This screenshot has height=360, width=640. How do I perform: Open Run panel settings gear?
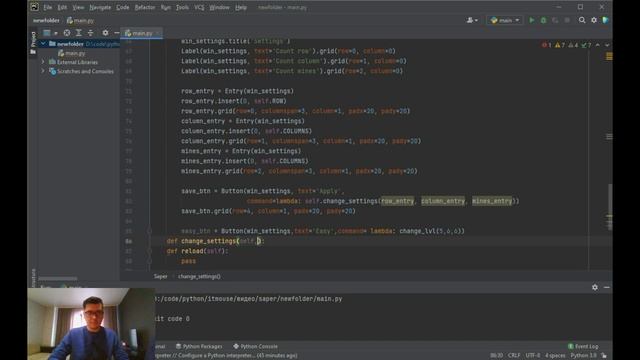click(595, 287)
